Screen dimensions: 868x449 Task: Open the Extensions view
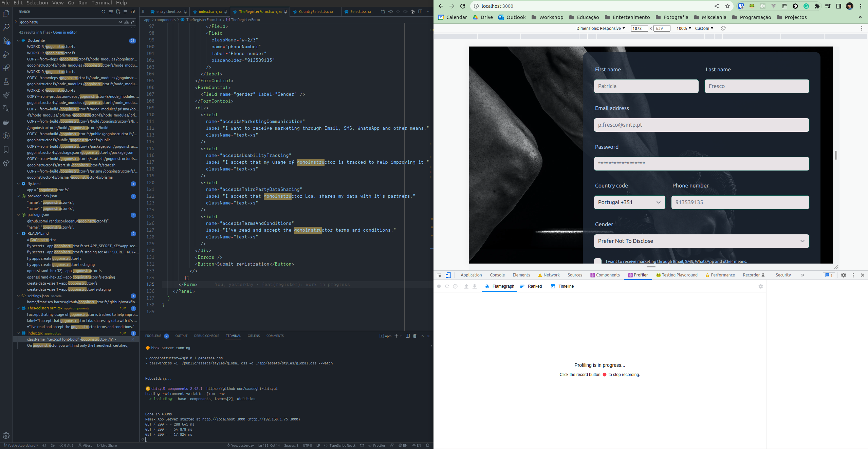click(6, 68)
